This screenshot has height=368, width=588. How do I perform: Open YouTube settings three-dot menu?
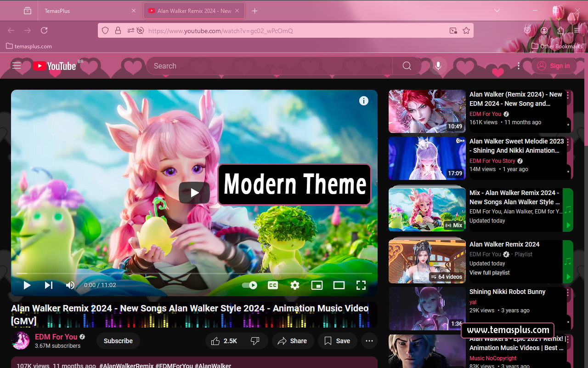click(519, 66)
